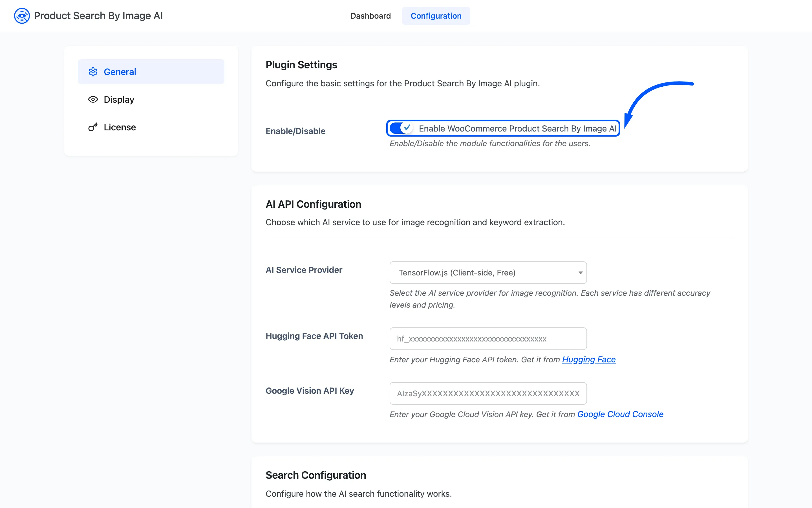Click 'Configure how the AI search functionality works' text
This screenshot has height=508, width=812.
(x=359, y=494)
